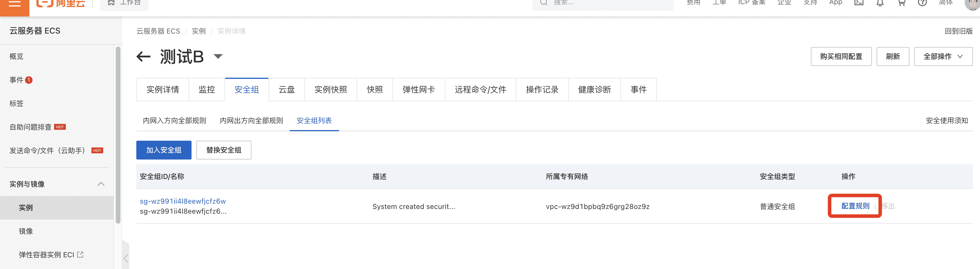Click the left sidebar vertical scrollbar
This screenshot has width=980, height=269.
coord(118,133)
